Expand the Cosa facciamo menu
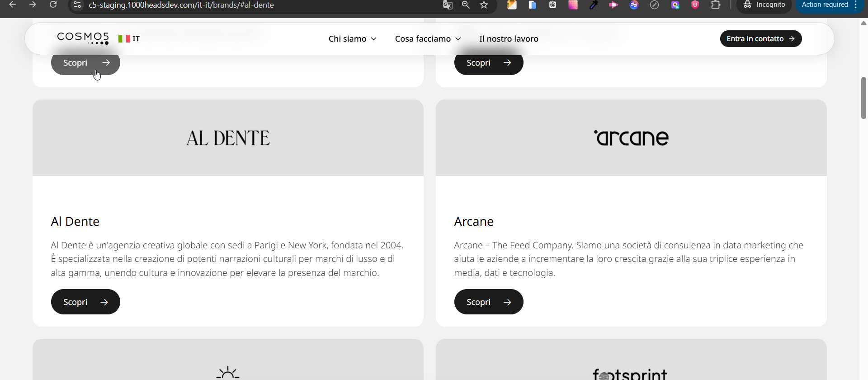 [x=428, y=39]
